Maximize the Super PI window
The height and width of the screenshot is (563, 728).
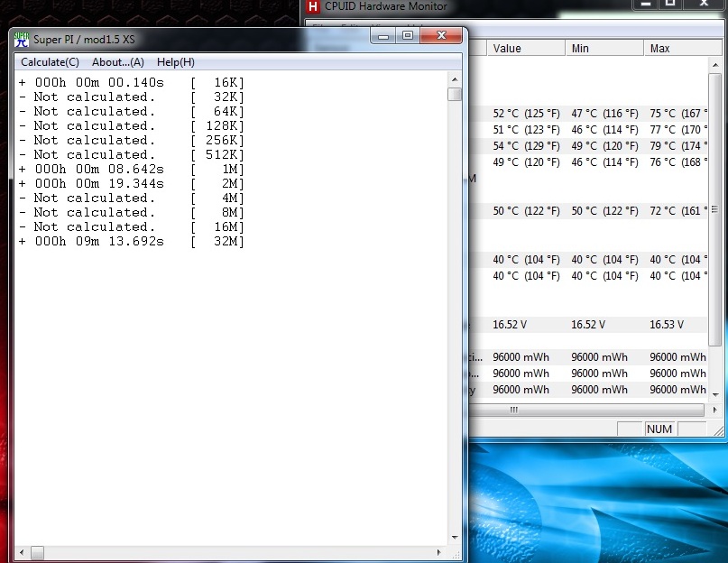tap(408, 36)
